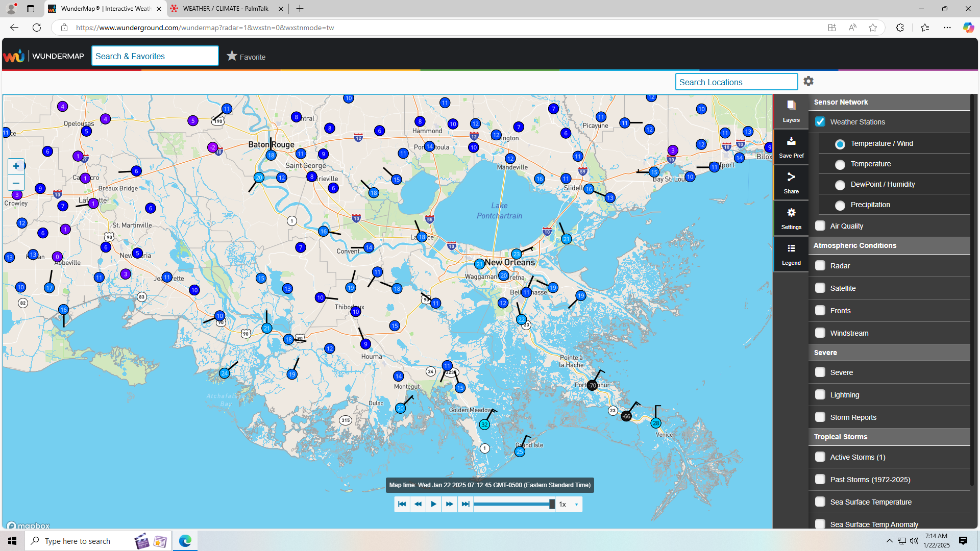Viewport: 980px width, 551px height.
Task: Click the Save Pref icon
Action: (791, 147)
